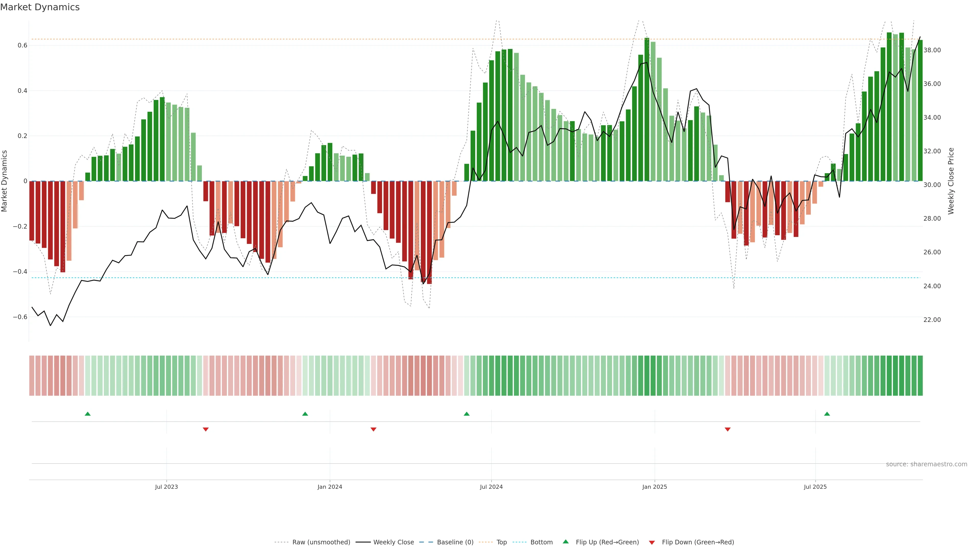Toggle the Weekly Close legend entry
This screenshot has height=551, width=980.
coord(393,542)
